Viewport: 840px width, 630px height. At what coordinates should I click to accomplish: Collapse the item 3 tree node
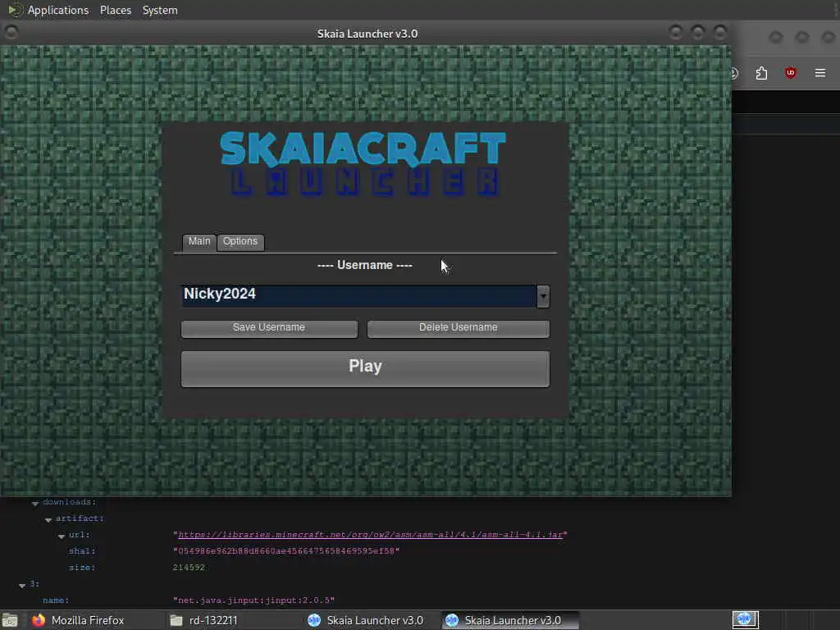click(x=22, y=585)
